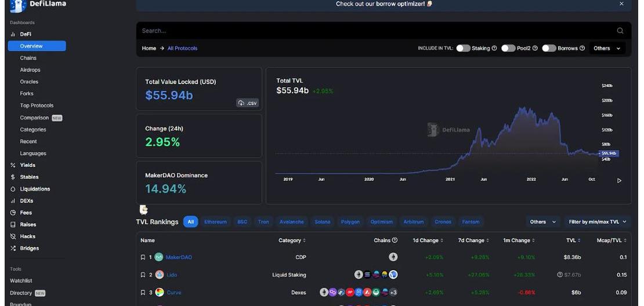
Task: Click the search magnifier icon
Action: coord(620,31)
